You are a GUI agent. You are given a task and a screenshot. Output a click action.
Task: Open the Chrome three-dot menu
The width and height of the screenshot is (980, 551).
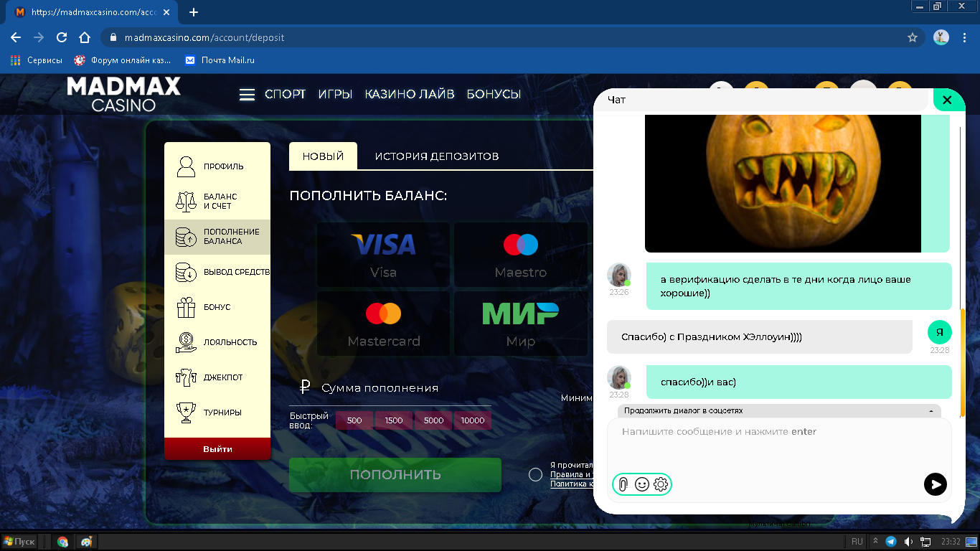[965, 37]
